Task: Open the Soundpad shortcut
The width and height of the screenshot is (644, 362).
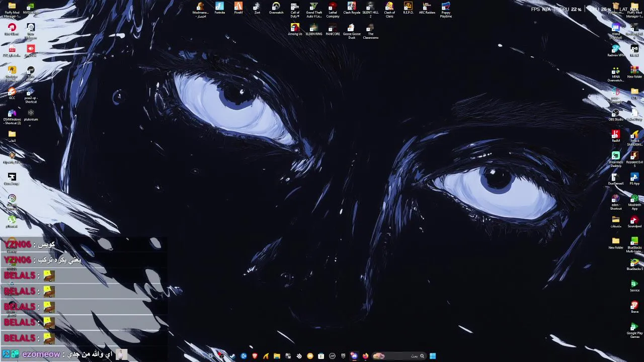Action: [634, 222]
